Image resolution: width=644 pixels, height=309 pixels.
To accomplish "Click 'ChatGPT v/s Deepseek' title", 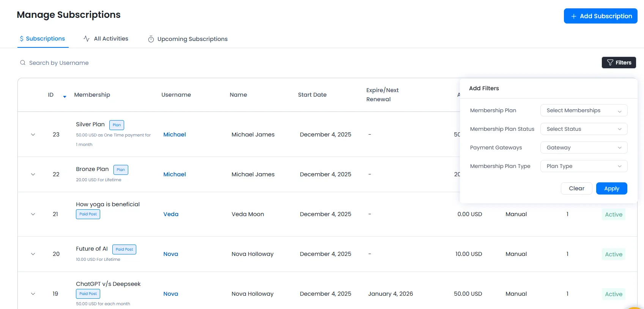I will tap(108, 284).
